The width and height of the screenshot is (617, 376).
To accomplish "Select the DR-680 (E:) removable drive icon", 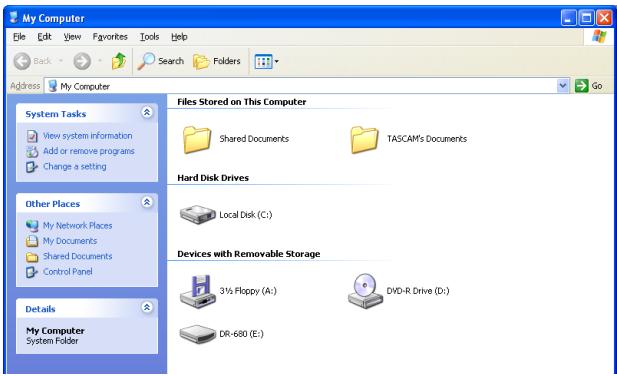I will pos(198,334).
